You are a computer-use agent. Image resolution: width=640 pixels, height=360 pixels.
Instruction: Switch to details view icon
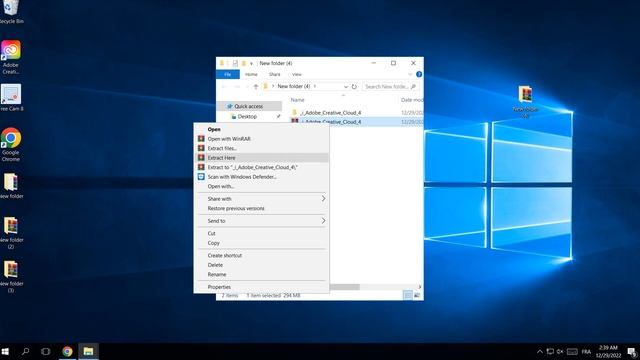click(x=407, y=295)
